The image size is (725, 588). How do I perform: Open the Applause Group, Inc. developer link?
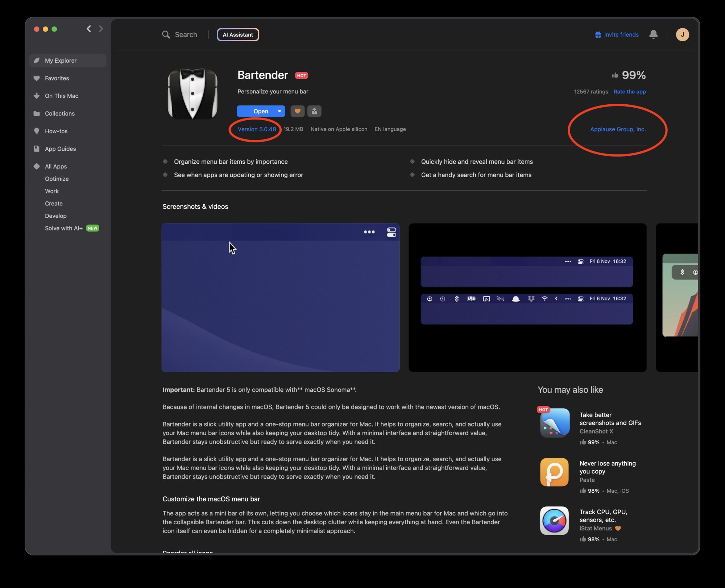pyautogui.click(x=618, y=129)
